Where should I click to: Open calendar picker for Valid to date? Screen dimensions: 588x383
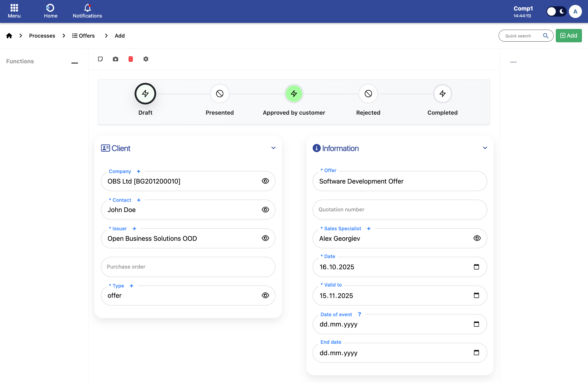click(x=476, y=295)
